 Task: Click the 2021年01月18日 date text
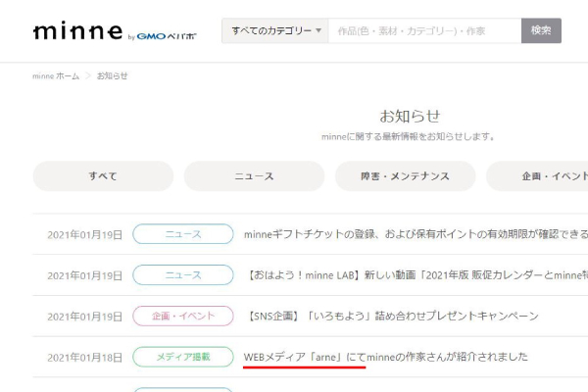coord(84,358)
